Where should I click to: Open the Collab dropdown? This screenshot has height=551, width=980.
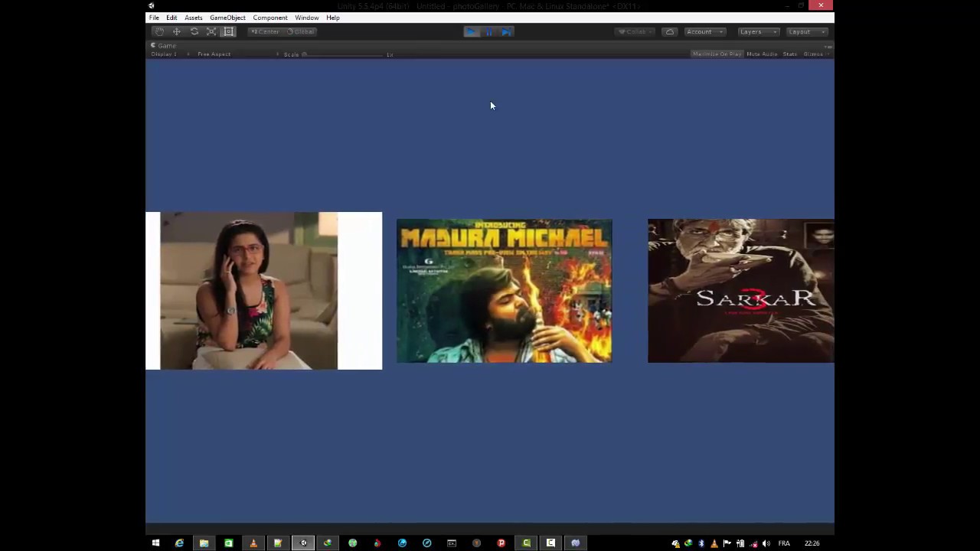pyautogui.click(x=635, y=31)
